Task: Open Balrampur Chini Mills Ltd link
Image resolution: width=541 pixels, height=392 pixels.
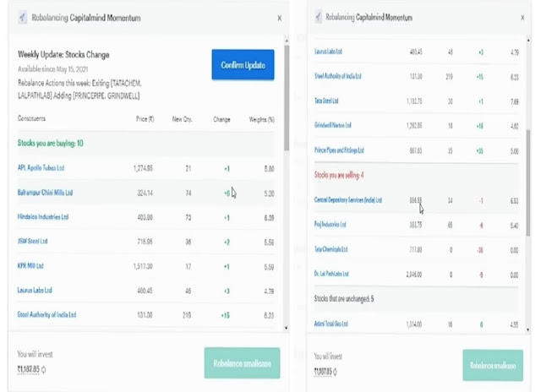Action: coord(45,193)
